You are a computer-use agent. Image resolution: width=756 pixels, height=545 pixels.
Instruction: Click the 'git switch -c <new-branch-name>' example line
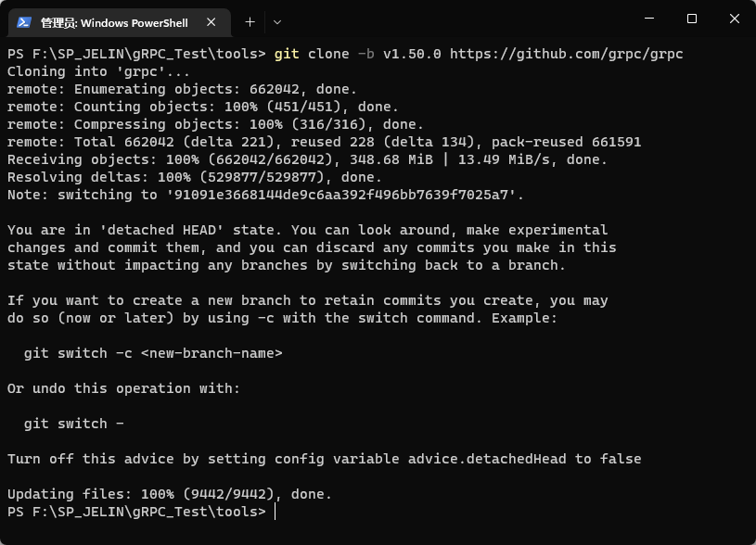[153, 353]
